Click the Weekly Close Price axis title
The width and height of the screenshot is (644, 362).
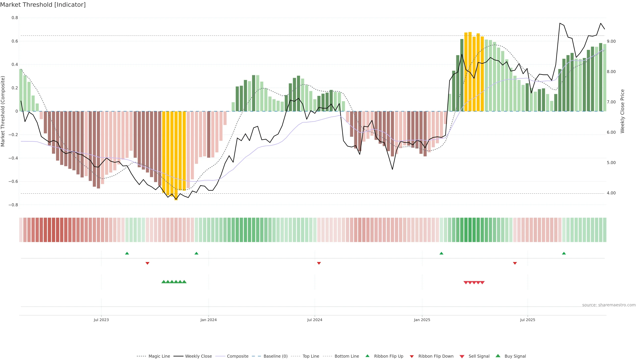tap(622, 111)
